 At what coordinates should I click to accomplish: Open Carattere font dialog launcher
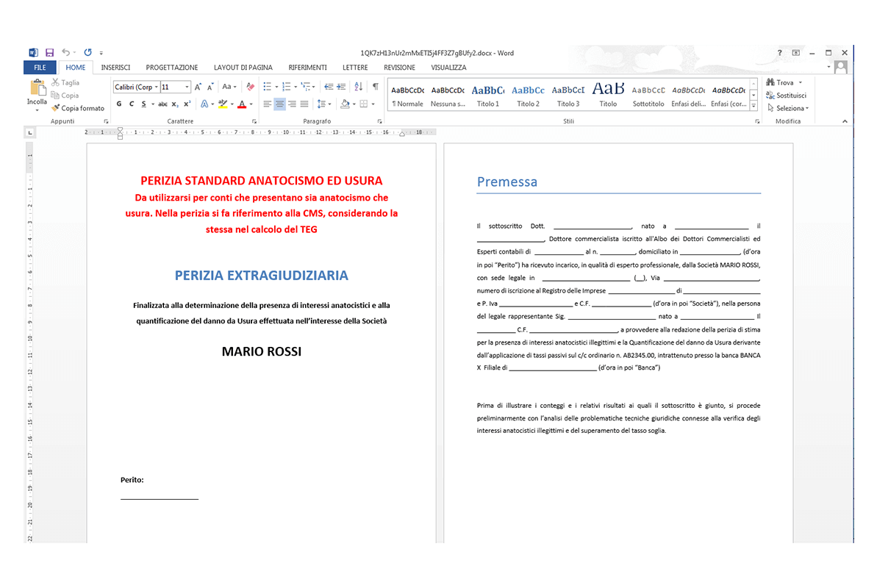pos(254,121)
